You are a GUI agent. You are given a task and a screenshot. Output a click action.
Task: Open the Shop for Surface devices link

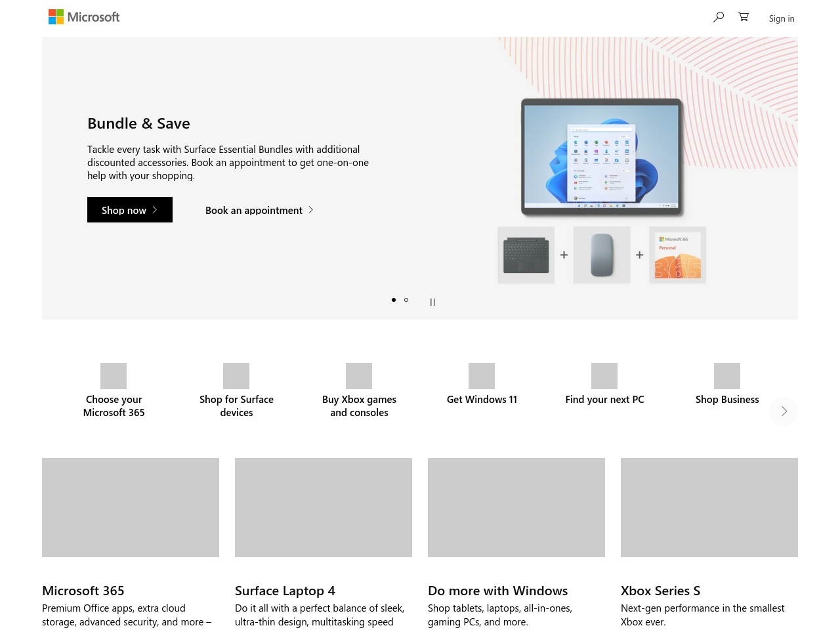coord(236,406)
